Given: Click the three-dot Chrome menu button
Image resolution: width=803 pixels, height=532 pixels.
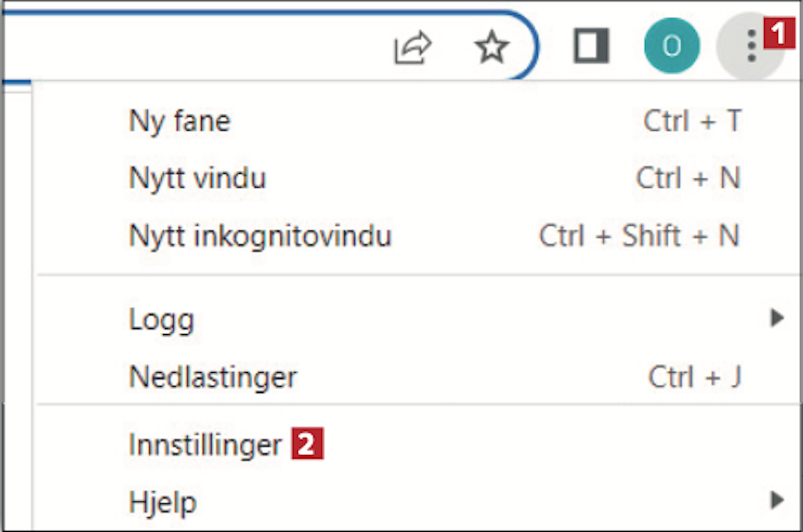Looking at the screenshot, I should pos(751,46).
